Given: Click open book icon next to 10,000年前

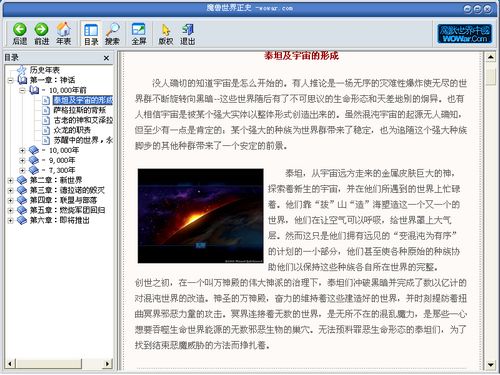Looking at the screenshot, I should pos(34,90).
